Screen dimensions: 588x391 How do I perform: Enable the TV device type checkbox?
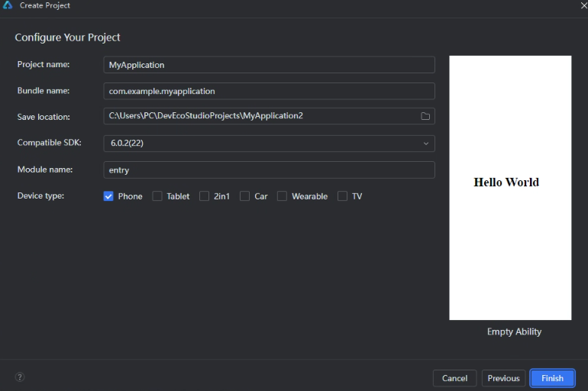click(342, 196)
